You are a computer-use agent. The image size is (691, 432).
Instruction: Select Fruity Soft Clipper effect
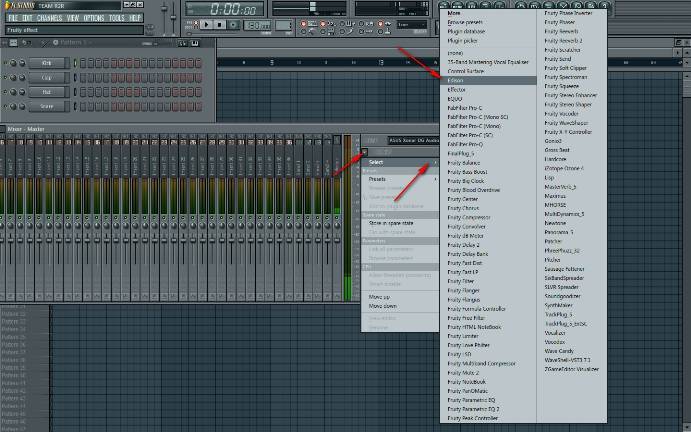pyautogui.click(x=572, y=68)
